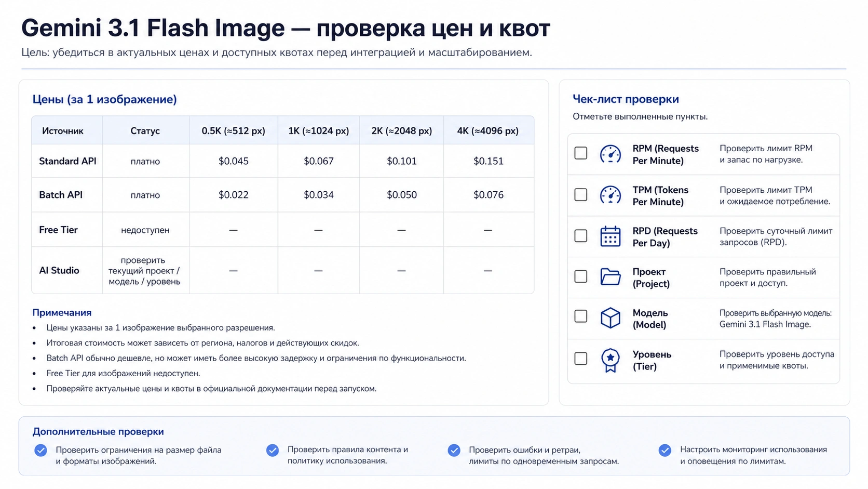This screenshot has height=489, width=868.
Task: Check the TPM (Tokens Per Minute) checkbox
Action: point(581,195)
